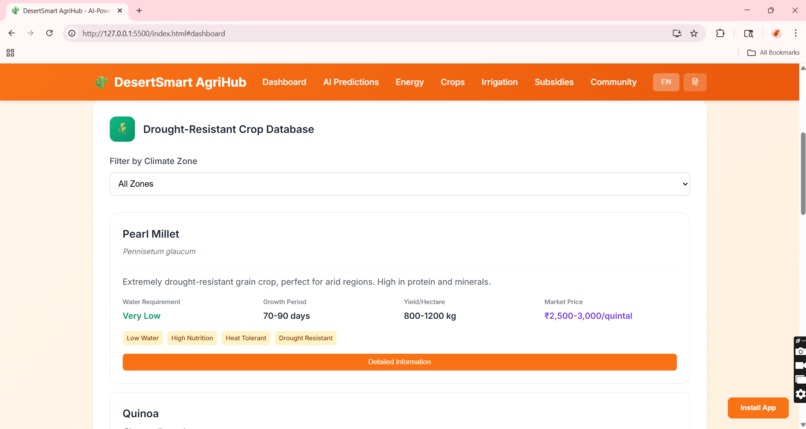Open the browser extensions puzzle icon
The width and height of the screenshot is (806, 429).
[720, 33]
